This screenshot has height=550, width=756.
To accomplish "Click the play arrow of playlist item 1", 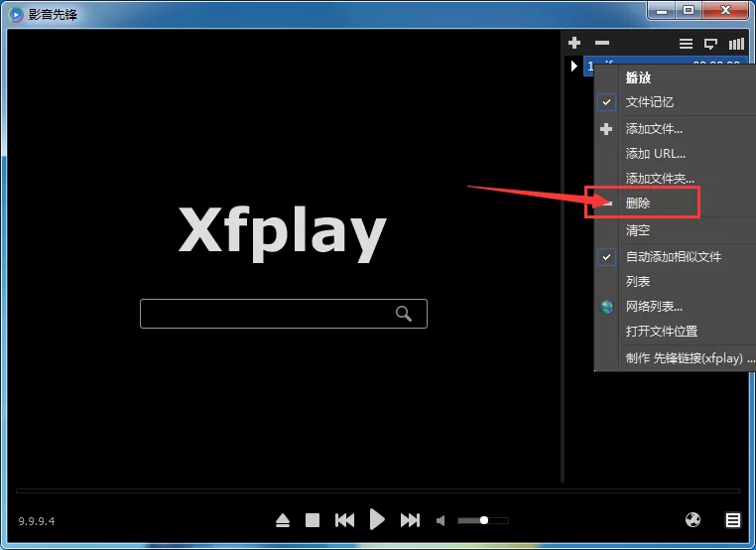I will [x=573, y=66].
